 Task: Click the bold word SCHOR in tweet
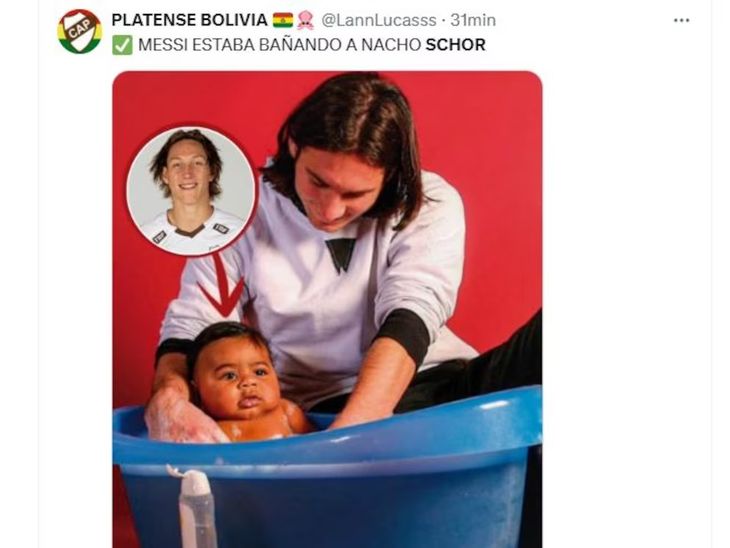coord(455,45)
